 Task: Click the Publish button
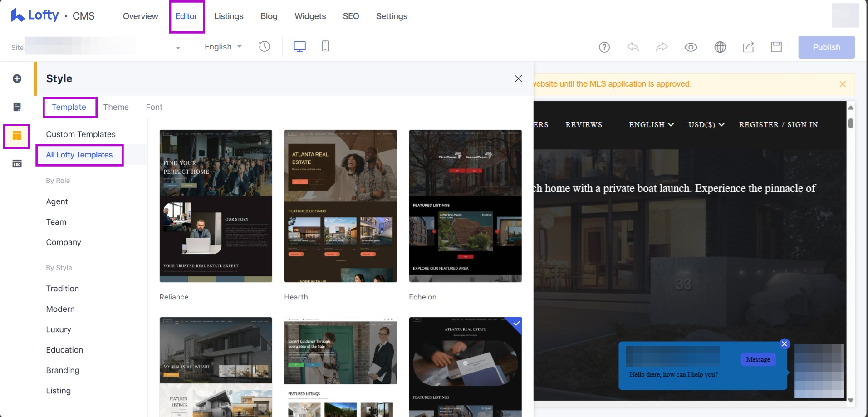click(826, 47)
